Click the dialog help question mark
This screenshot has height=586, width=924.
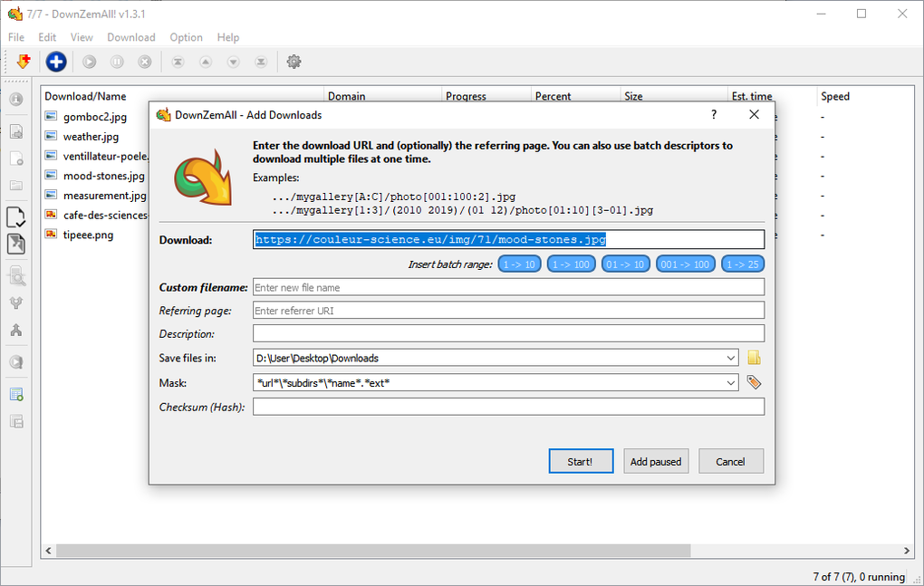(714, 114)
